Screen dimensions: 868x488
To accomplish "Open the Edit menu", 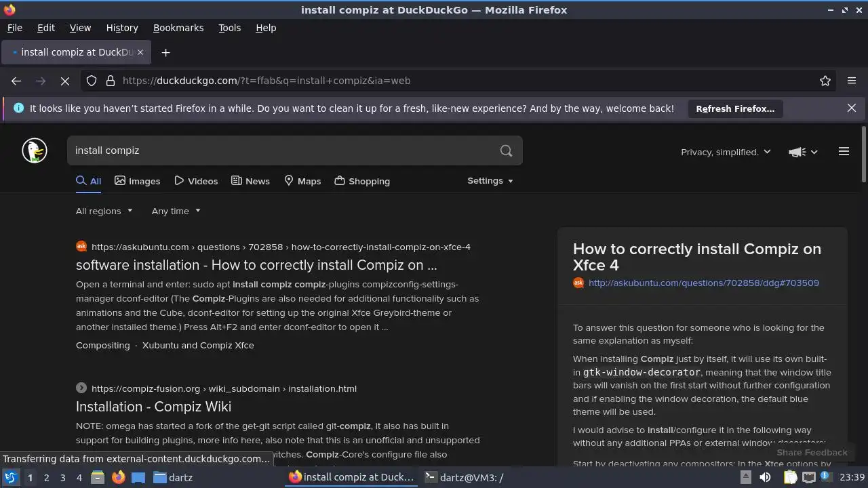I will point(46,28).
